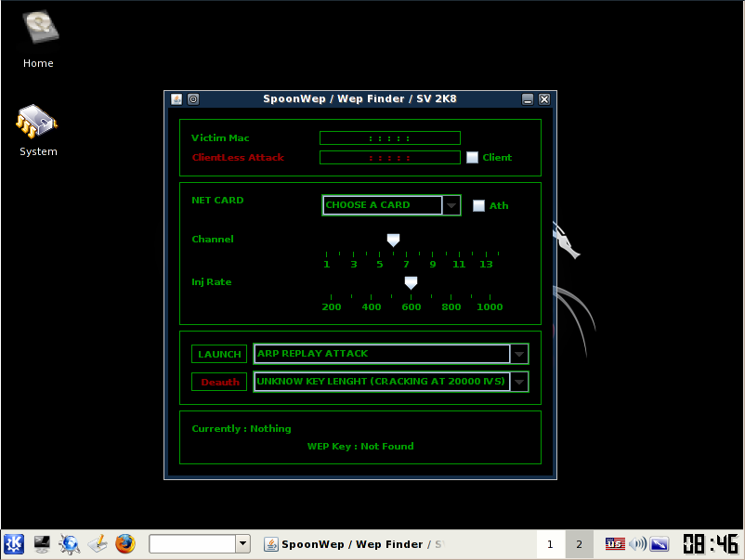
Task: Launch Firefox from the taskbar
Action: click(x=125, y=544)
